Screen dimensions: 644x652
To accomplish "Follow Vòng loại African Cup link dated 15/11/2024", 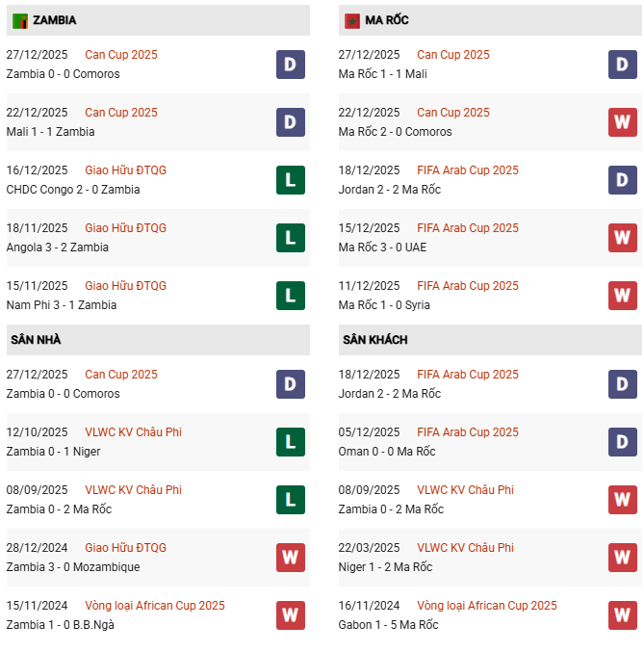I will (154, 606).
